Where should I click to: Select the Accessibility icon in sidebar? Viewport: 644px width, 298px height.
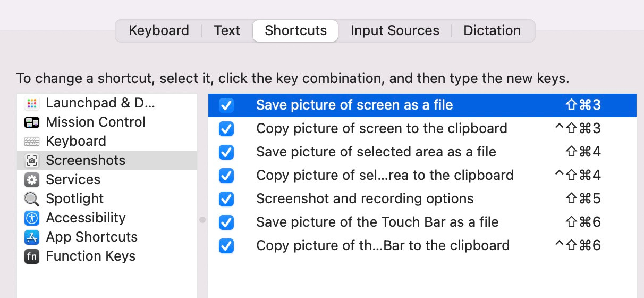[32, 218]
